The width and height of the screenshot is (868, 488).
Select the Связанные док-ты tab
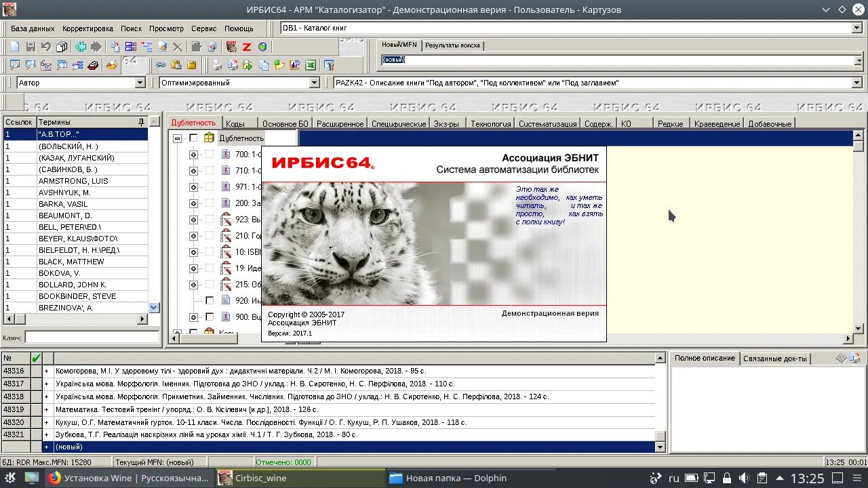coord(775,358)
